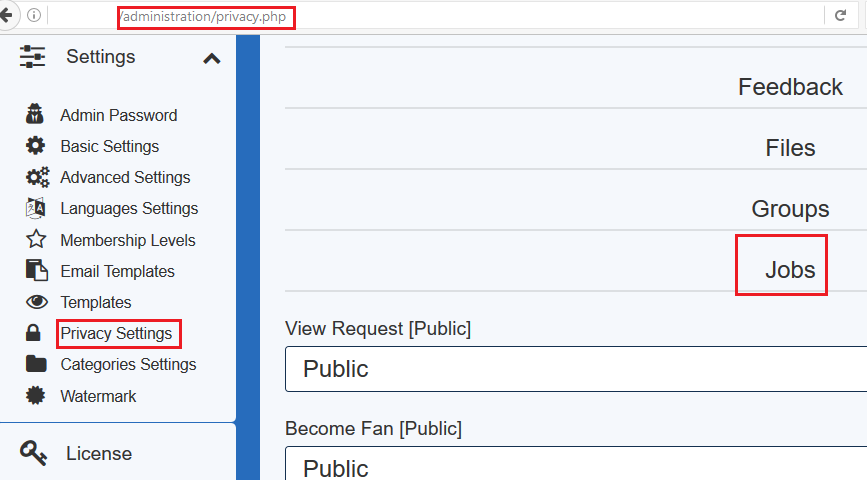Image resolution: width=867 pixels, height=480 pixels.
Task: Open Privacy Settings
Action: point(116,333)
